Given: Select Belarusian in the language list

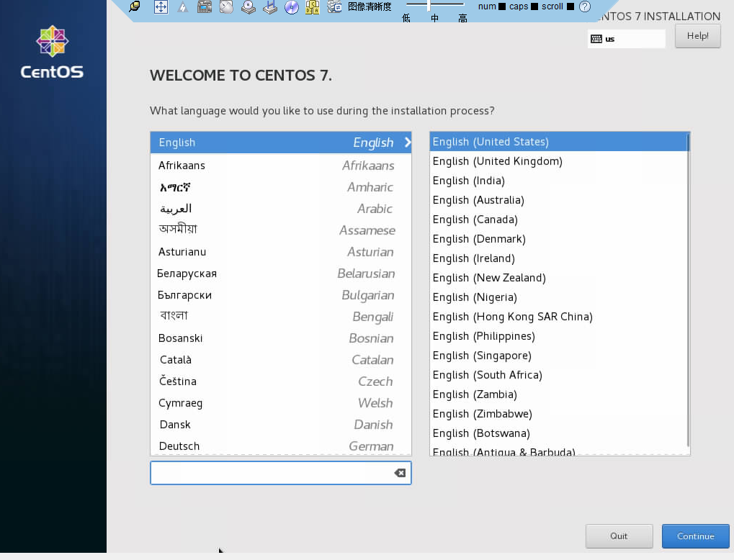Looking at the screenshot, I should pyautogui.click(x=281, y=274).
